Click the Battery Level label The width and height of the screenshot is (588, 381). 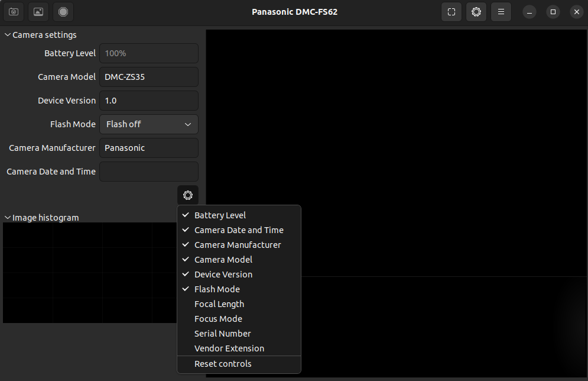click(x=70, y=53)
